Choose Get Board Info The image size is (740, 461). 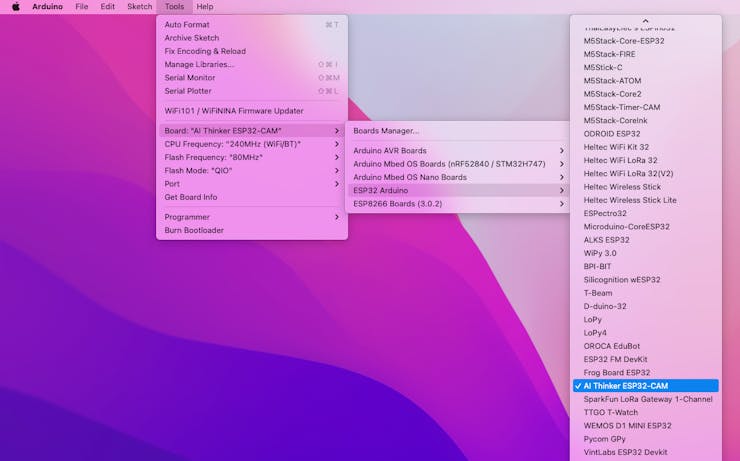252,197
